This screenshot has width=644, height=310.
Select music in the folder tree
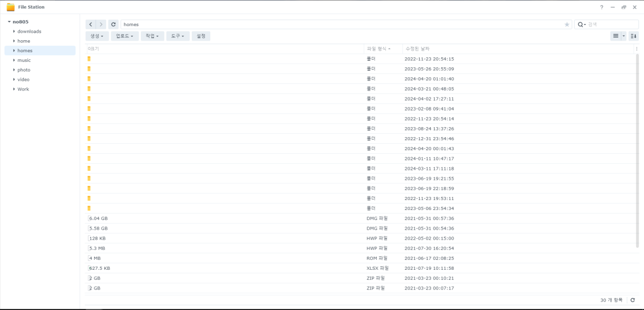24,60
